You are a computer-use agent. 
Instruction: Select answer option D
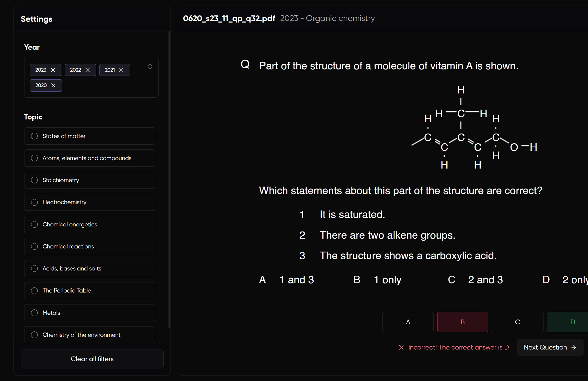click(x=572, y=322)
